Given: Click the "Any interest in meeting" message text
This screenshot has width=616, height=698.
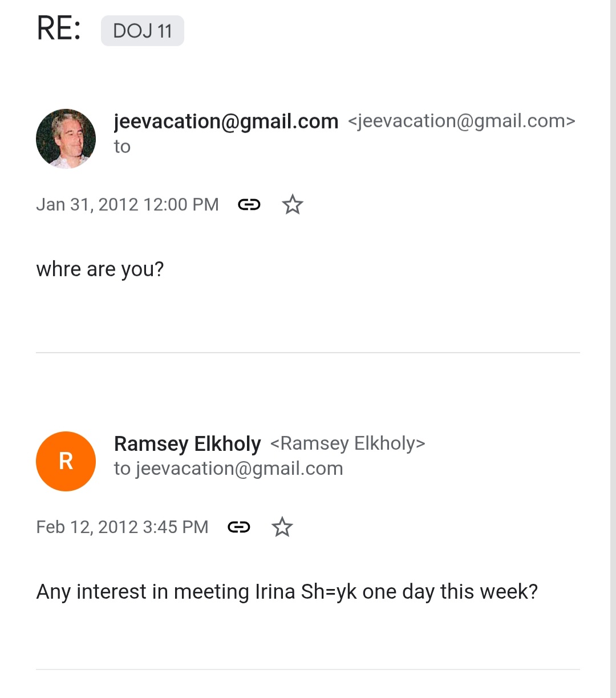Looking at the screenshot, I should [x=287, y=592].
